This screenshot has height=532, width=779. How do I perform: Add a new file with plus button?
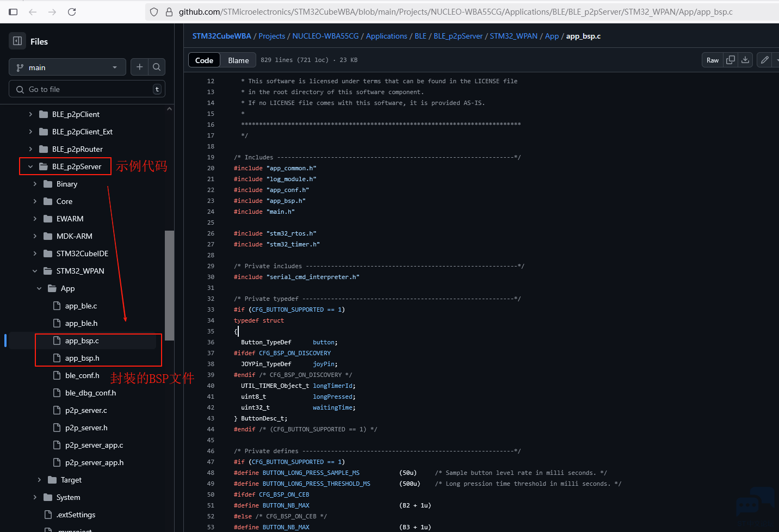tap(140, 67)
